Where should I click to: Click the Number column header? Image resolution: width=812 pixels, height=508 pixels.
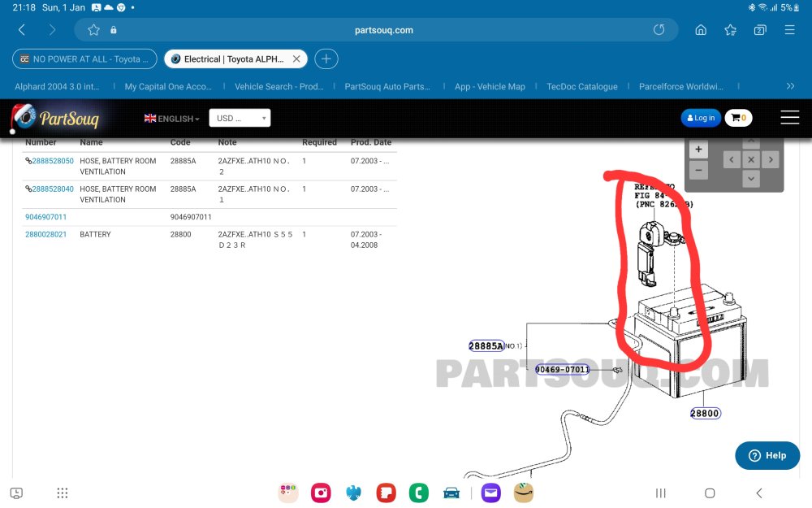coord(41,142)
